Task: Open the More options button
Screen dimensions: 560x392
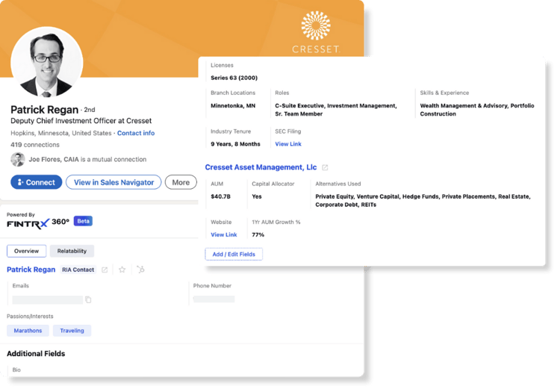Action: 181,182
